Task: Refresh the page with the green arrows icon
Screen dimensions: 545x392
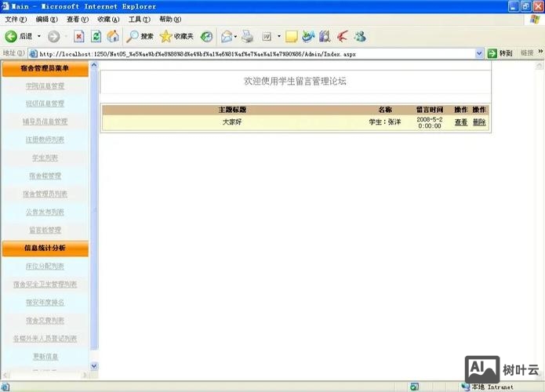Action: (x=96, y=36)
